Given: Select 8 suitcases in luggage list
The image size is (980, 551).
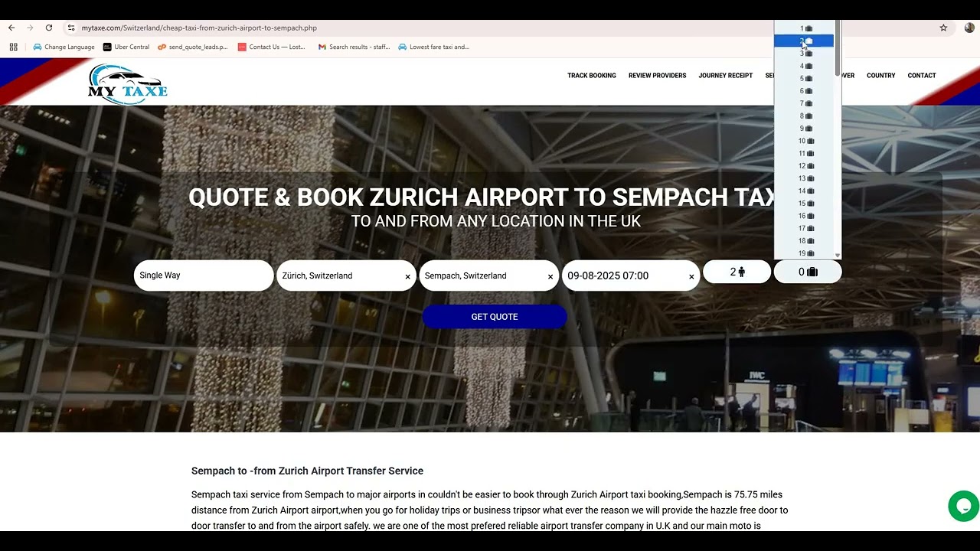Looking at the screenshot, I should pyautogui.click(x=804, y=116).
